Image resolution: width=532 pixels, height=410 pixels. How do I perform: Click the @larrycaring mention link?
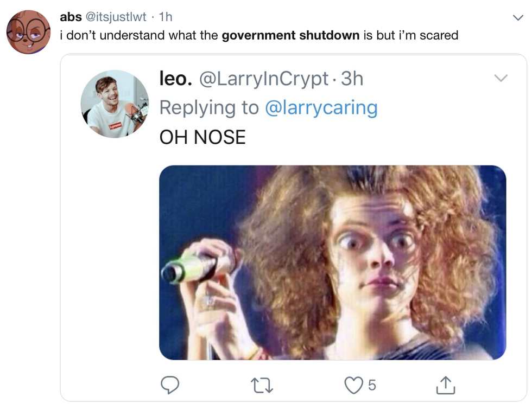(321, 107)
